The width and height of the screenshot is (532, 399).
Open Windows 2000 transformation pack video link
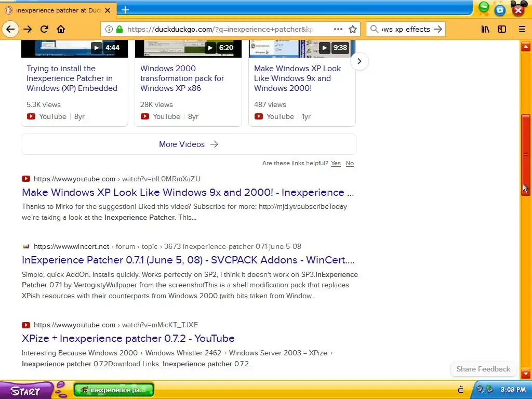pos(182,78)
